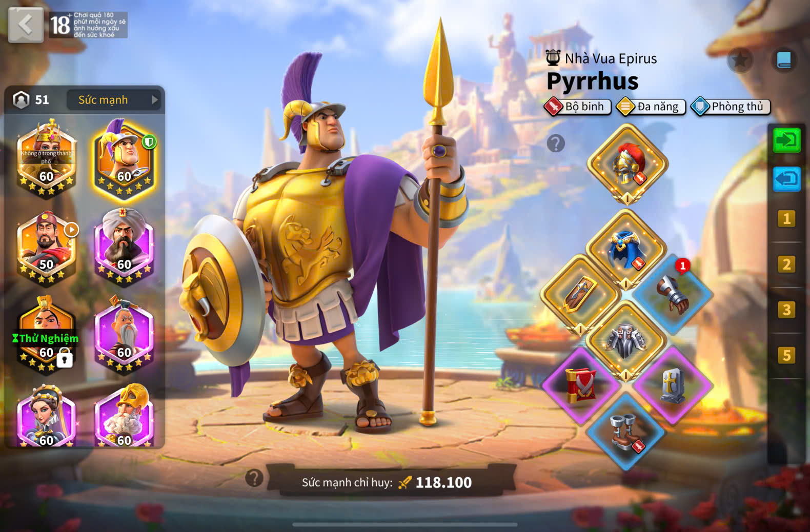Mark Pyrrhus as favorite with star icon

740,60
